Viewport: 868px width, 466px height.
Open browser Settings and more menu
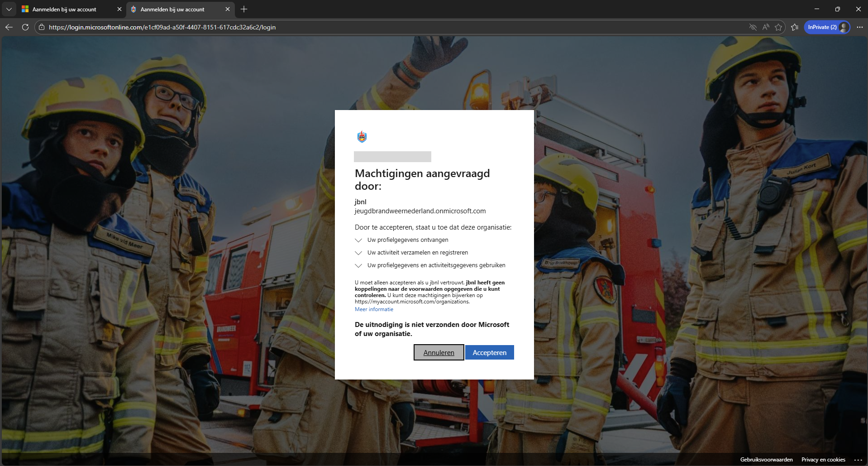pyautogui.click(x=860, y=27)
